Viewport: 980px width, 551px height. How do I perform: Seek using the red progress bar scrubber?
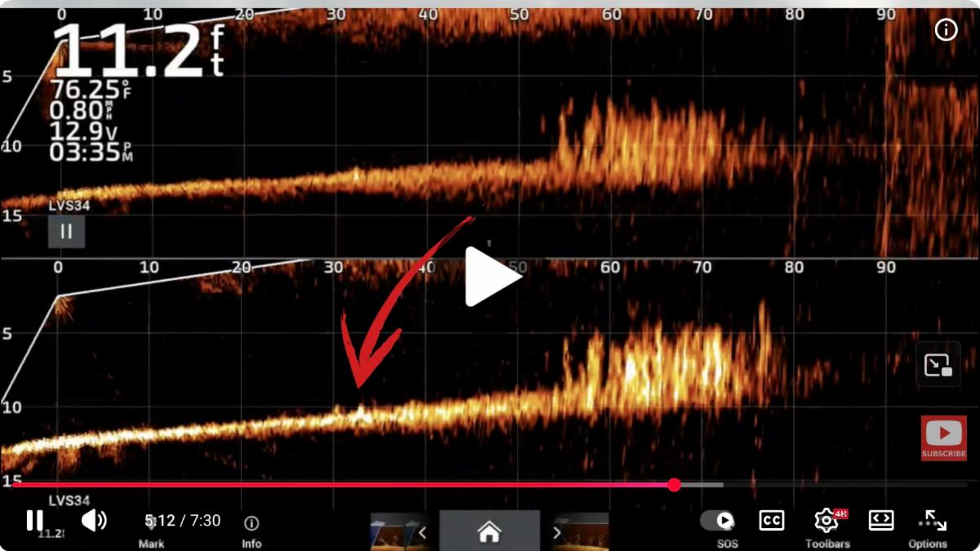click(x=674, y=485)
